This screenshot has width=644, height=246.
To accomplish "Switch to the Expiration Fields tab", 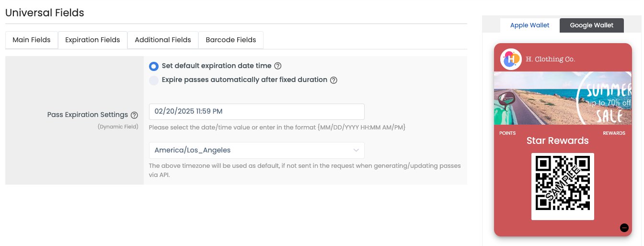I will click(x=92, y=40).
